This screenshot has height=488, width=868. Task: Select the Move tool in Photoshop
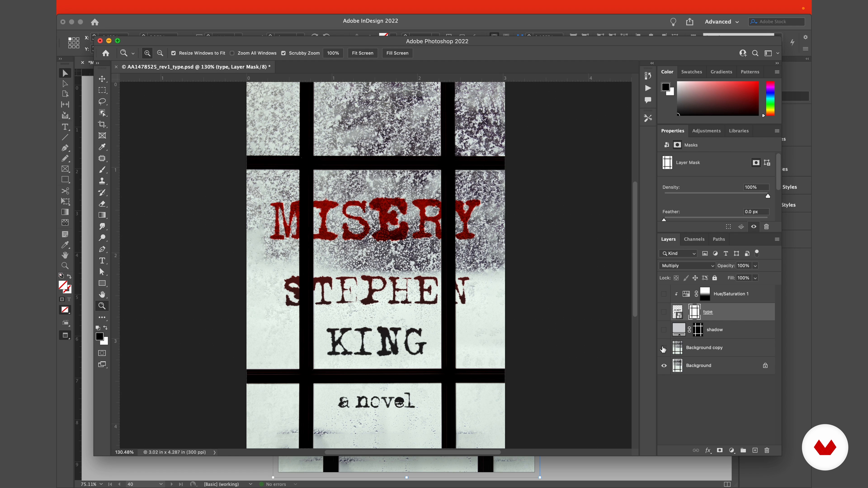[x=102, y=79]
